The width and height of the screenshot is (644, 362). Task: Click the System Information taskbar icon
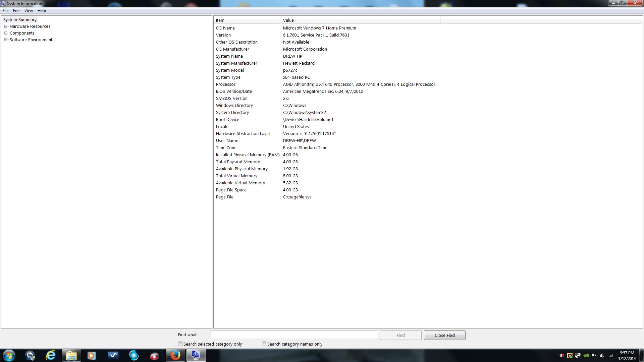(x=196, y=355)
